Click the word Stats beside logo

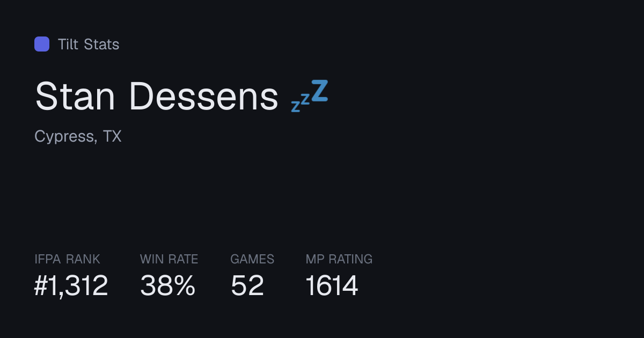[102, 44]
